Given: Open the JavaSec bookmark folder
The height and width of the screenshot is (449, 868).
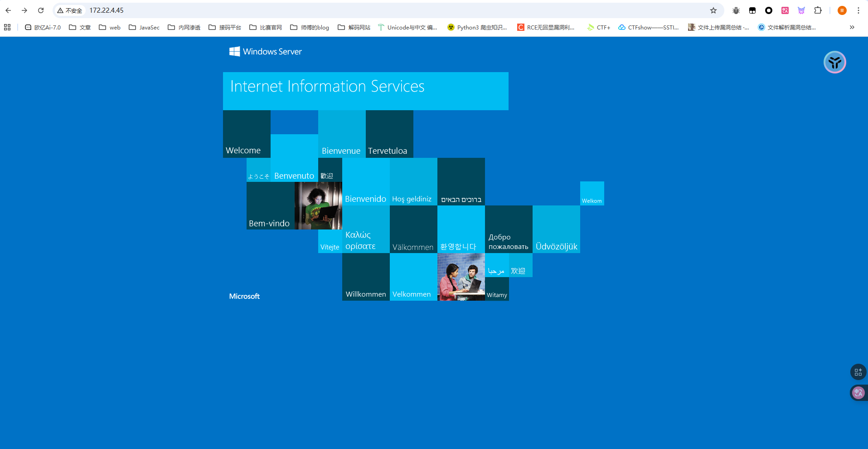Looking at the screenshot, I should click(144, 27).
